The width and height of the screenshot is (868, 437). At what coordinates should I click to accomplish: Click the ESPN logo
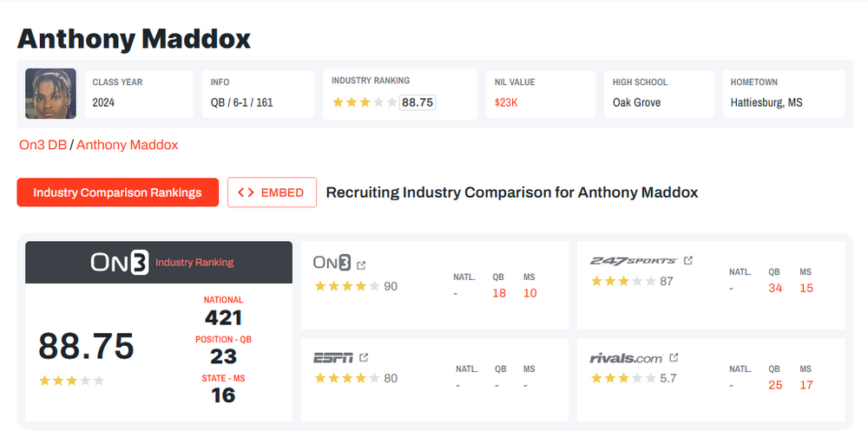[332, 357]
